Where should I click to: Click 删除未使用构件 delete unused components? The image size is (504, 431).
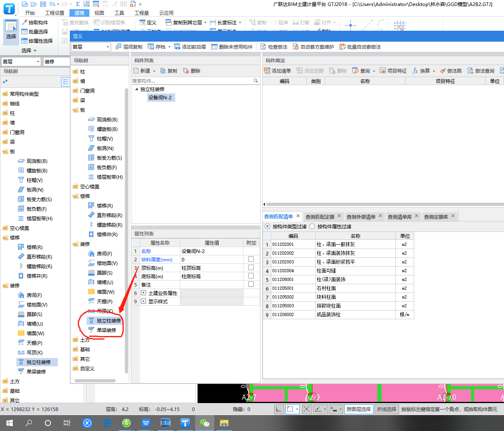click(x=232, y=47)
